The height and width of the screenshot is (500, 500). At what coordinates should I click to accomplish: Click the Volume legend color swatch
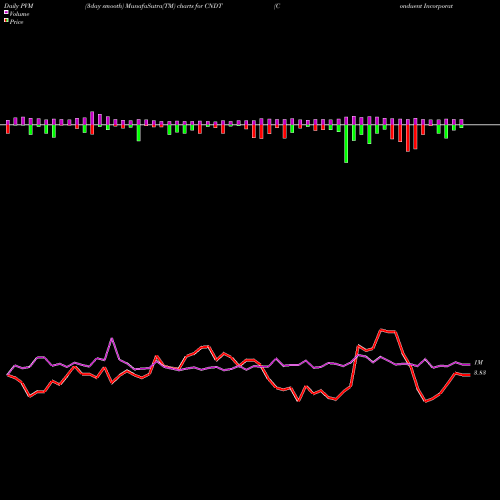(x=6, y=13)
